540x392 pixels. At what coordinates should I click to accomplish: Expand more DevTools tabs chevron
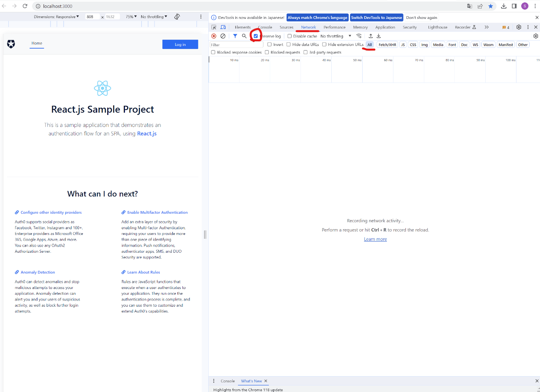(x=487, y=27)
